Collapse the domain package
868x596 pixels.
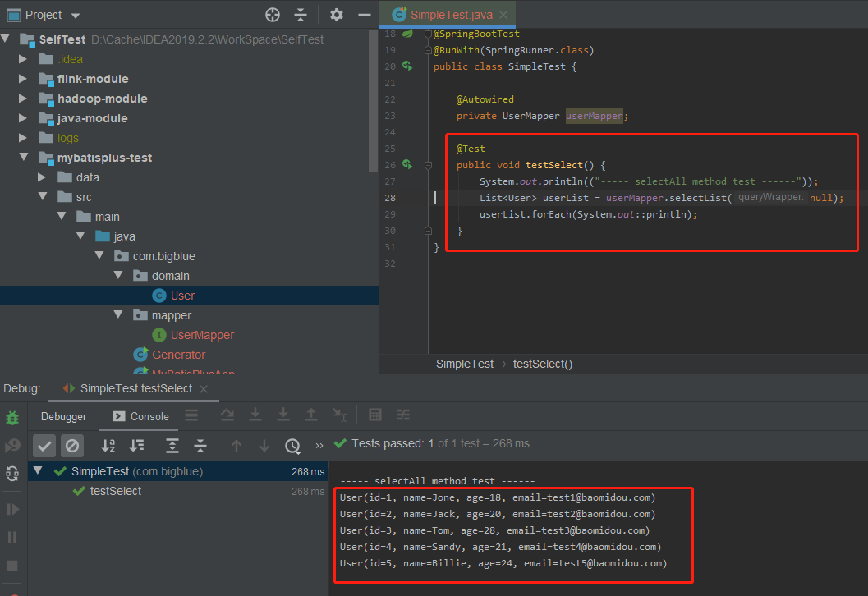[118, 275]
